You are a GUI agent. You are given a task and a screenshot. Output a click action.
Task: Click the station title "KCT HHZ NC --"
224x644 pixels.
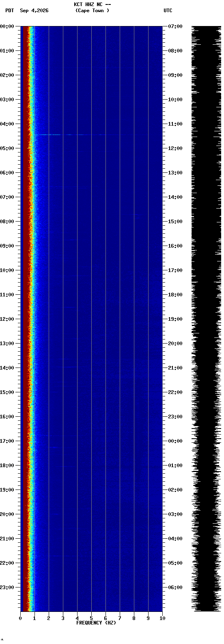[x=93, y=4]
